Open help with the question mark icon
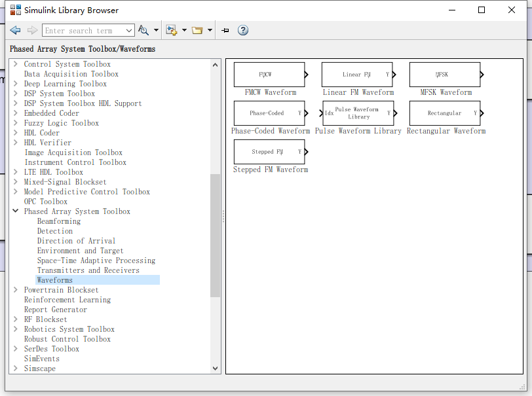Screen dimensions: 532x396 tap(242, 31)
